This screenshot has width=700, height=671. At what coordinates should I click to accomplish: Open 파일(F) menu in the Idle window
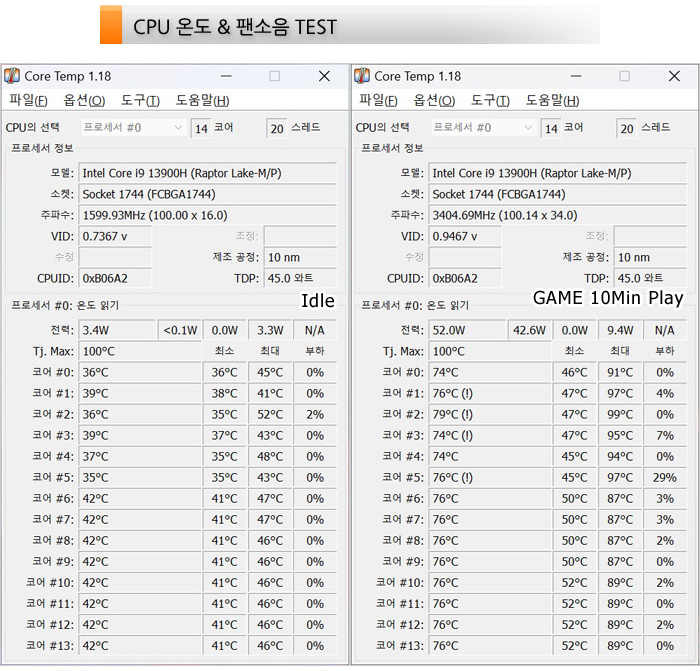tap(28, 100)
